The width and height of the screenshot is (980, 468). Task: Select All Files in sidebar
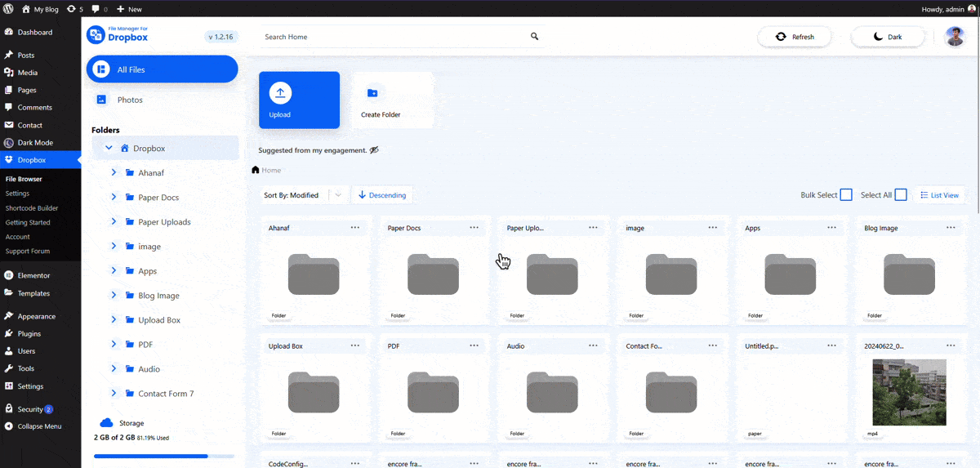pyautogui.click(x=162, y=69)
